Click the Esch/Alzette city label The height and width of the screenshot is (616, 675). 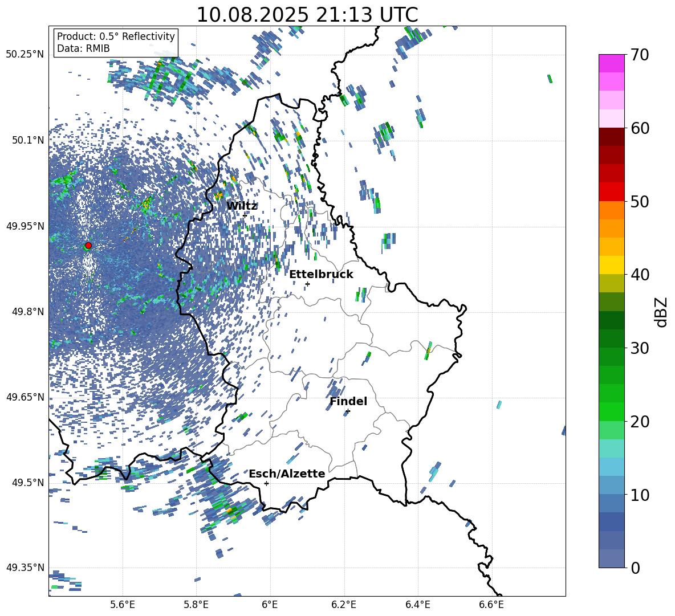[x=287, y=474]
